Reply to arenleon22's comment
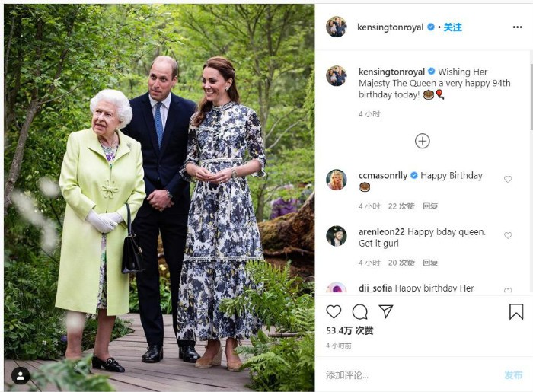Image resolution: width=533 pixels, height=392 pixels. 430,263
